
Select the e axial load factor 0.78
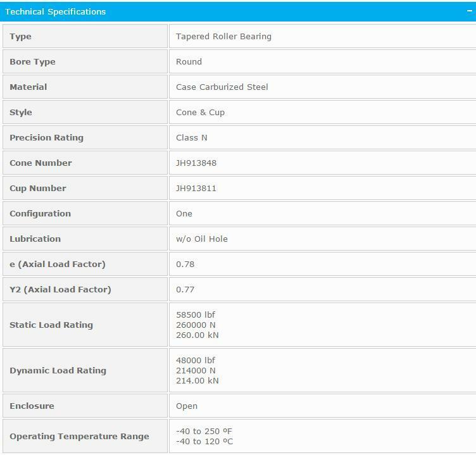click(x=185, y=265)
